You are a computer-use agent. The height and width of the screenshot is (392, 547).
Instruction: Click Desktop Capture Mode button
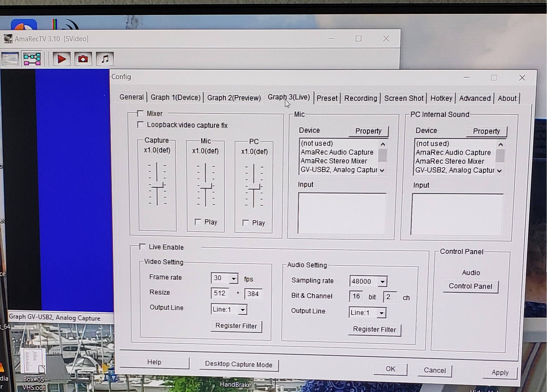click(239, 364)
